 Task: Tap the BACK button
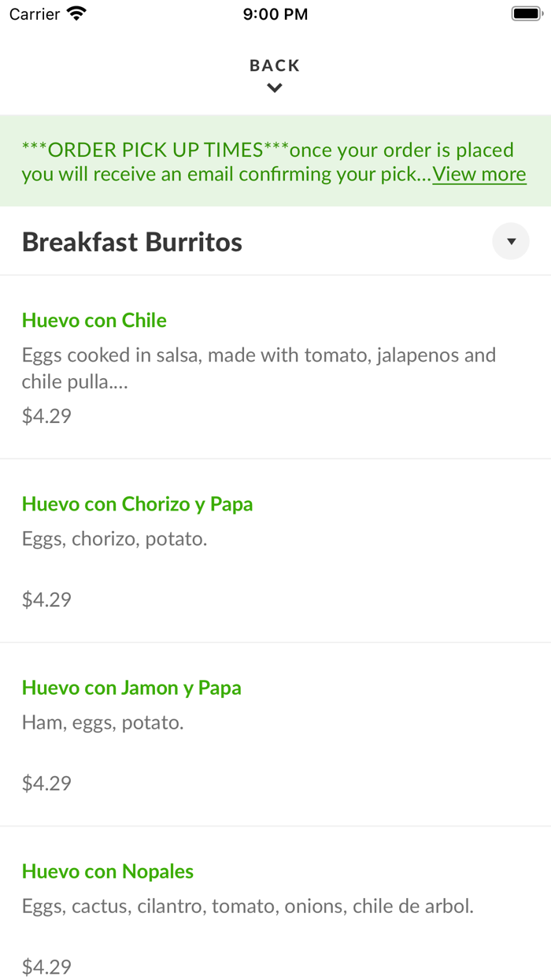(x=274, y=65)
